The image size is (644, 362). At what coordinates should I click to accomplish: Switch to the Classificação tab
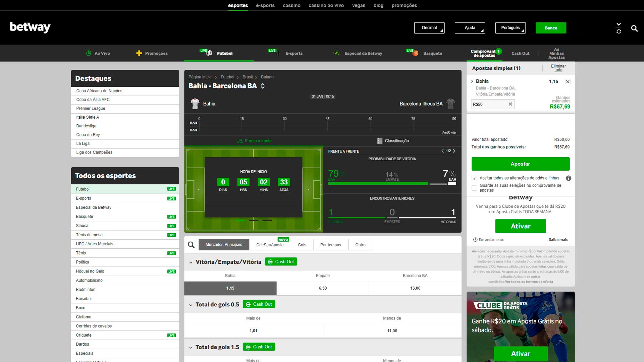(393, 141)
